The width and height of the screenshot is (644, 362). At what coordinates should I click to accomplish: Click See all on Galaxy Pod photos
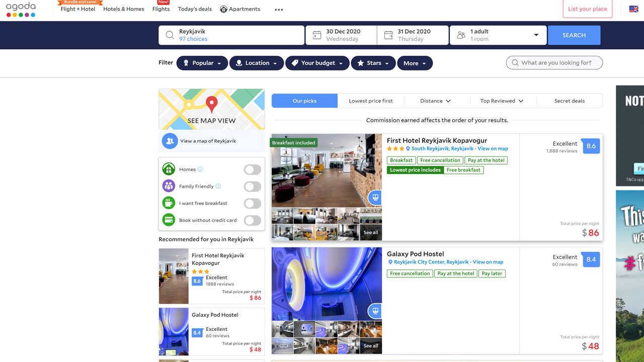371,346
